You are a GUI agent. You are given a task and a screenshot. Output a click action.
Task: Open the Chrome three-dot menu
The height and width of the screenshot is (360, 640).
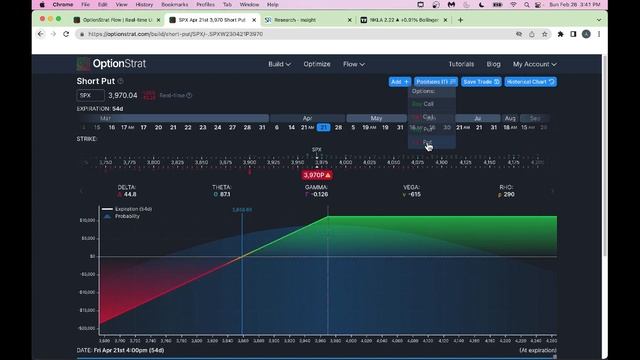pos(599,34)
